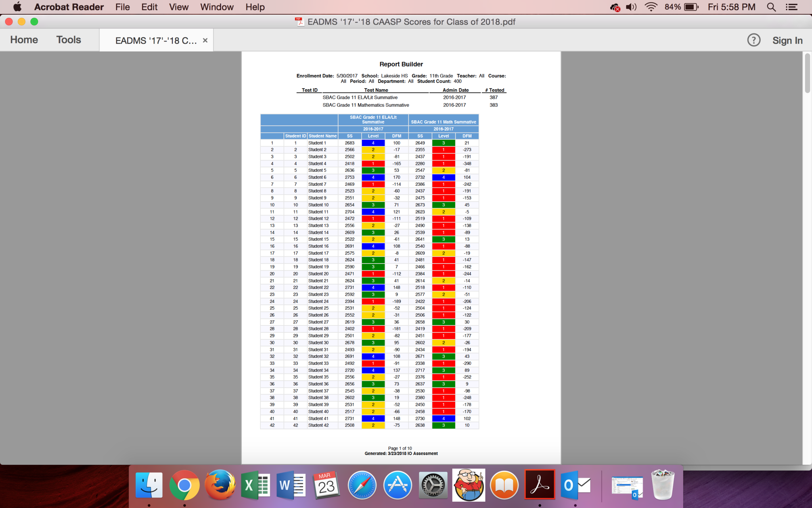Click the volume speaker icon

[x=631, y=7]
